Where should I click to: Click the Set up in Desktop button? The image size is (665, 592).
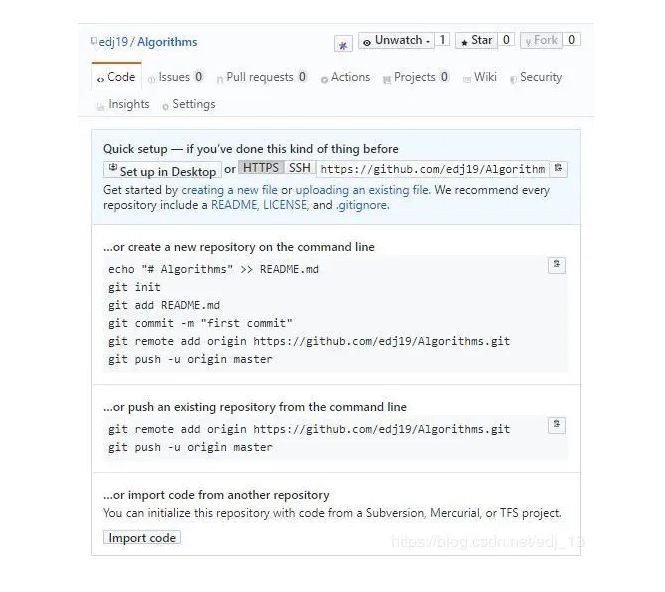(x=162, y=170)
